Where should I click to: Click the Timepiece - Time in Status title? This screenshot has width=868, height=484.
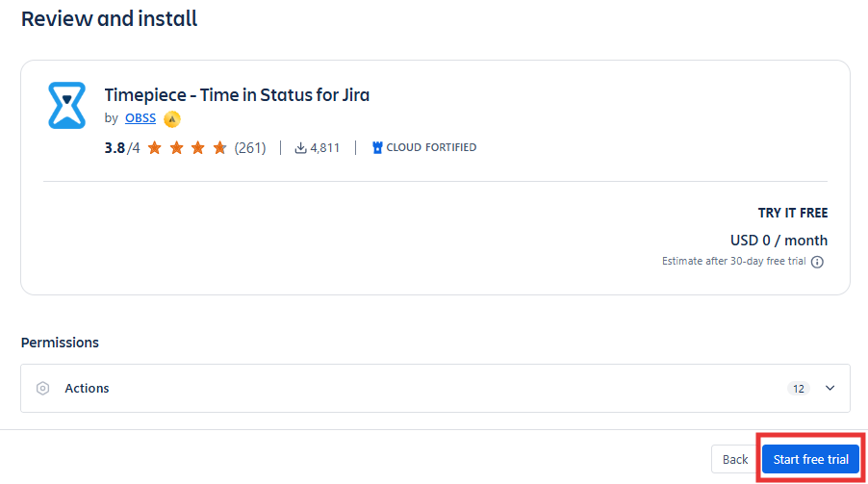237,94
